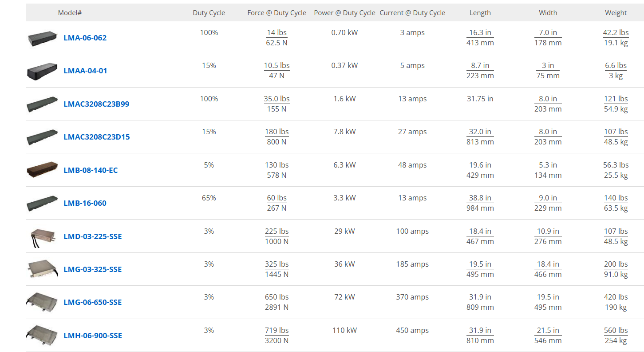
Task: Click the LMG-06-650-SSE motor thumbnail
Action: pyautogui.click(x=43, y=302)
